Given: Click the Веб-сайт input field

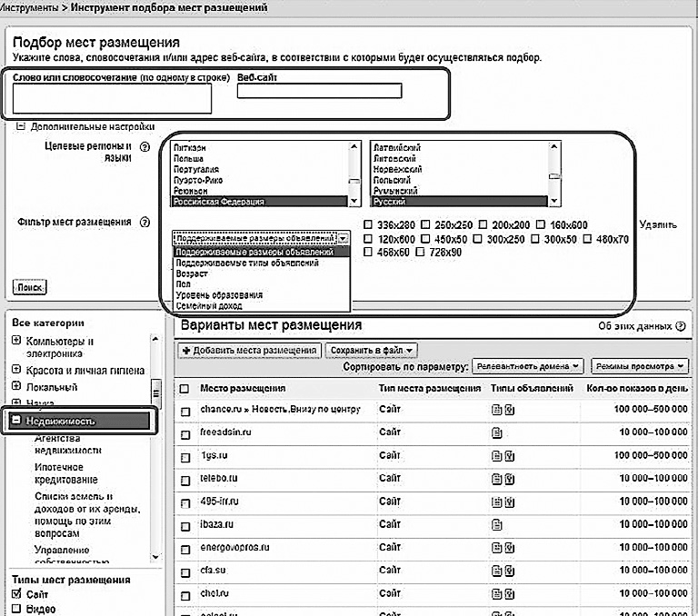Looking at the screenshot, I should coord(319,91).
